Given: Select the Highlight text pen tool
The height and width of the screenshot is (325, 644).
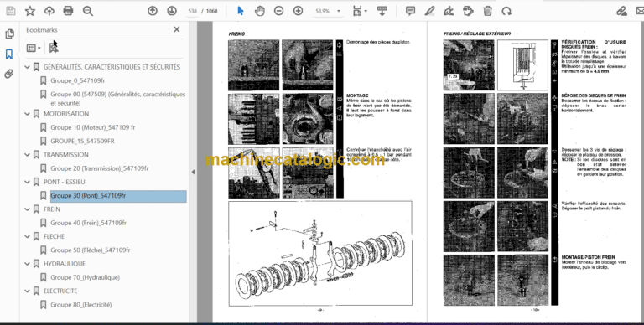Looking at the screenshot, I should [429, 11].
